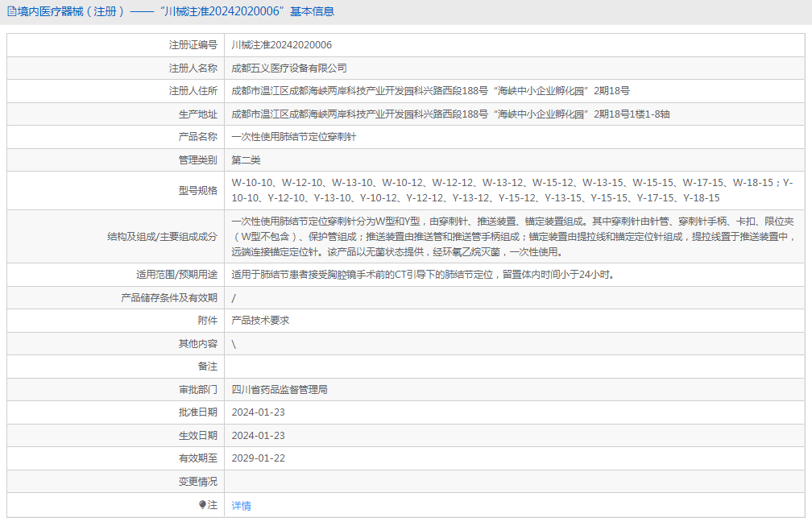This screenshot has height=522, width=812.
Task: Click the attachment value 产品技术要求
Action: tap(260, 321)
